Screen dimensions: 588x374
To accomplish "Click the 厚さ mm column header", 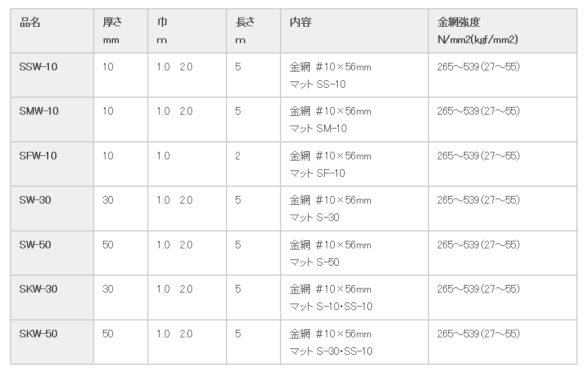I will coord(121,31).
